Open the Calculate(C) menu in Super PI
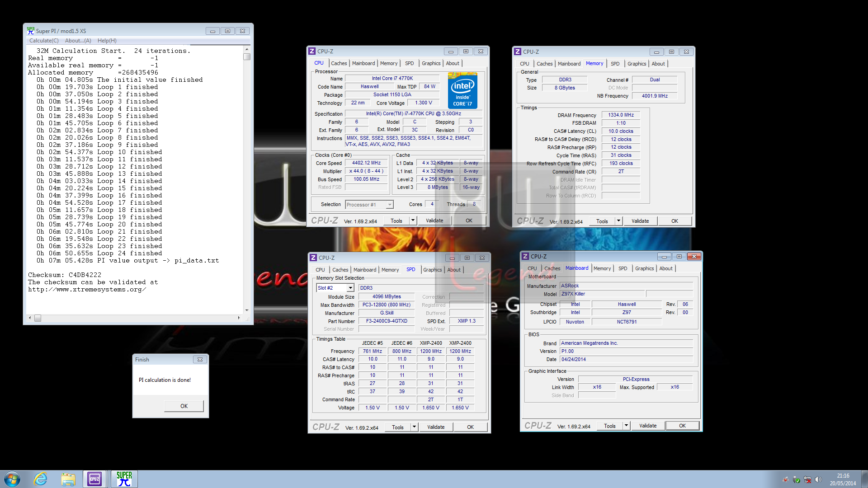868x488 pixels. click(x=44, y=41)
